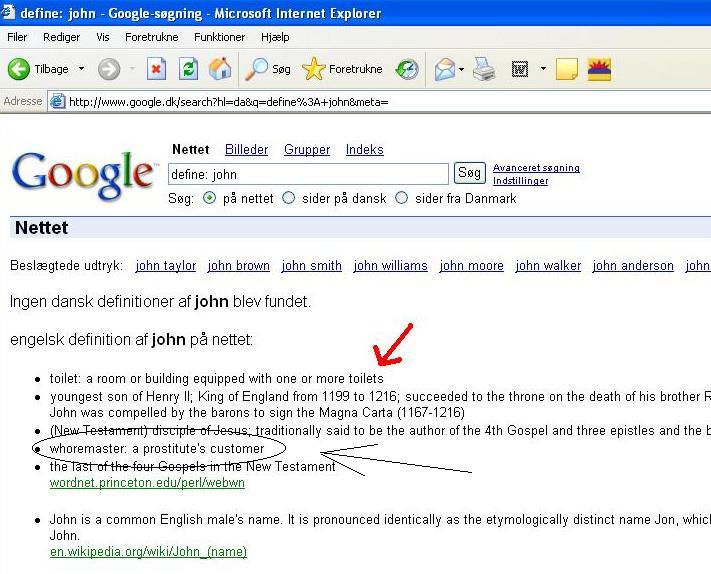Open the Funktioner menu
This screenshot has height=574, width=711.
click(219, 37)
